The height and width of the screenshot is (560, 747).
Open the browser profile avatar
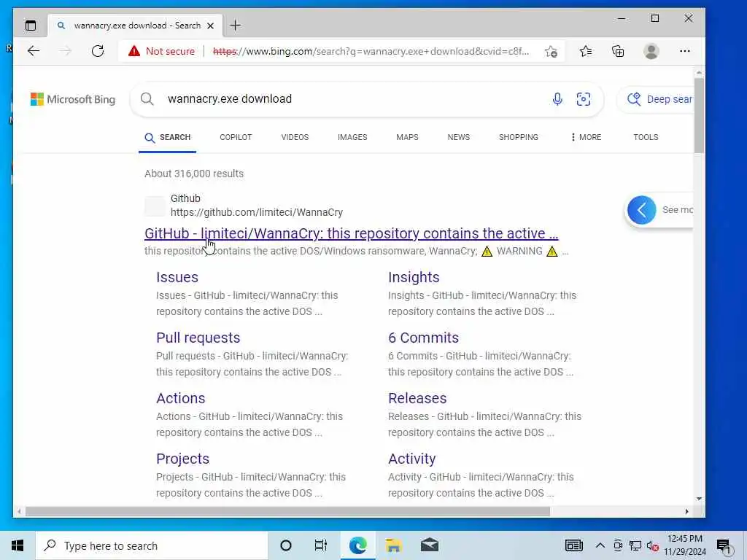[651, 51]
